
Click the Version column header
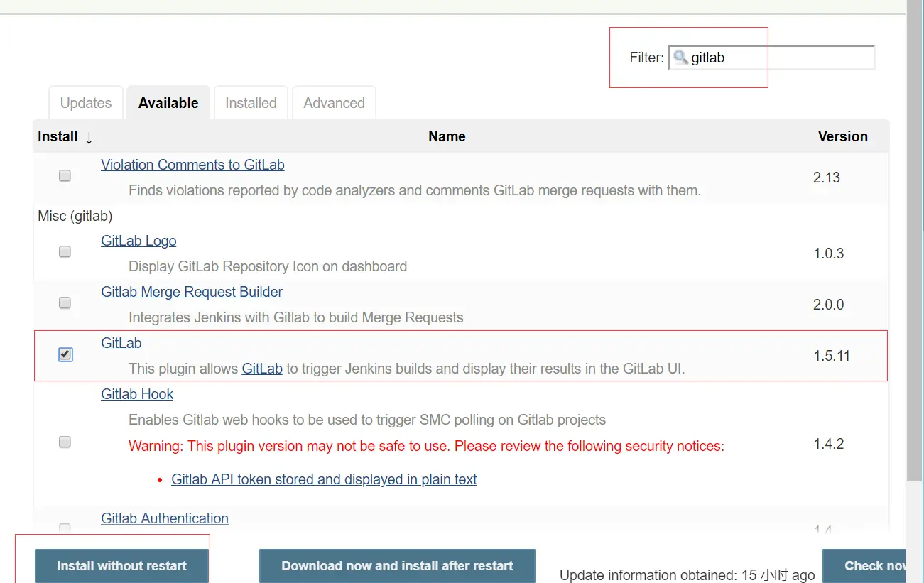click(x=843, y=136)
